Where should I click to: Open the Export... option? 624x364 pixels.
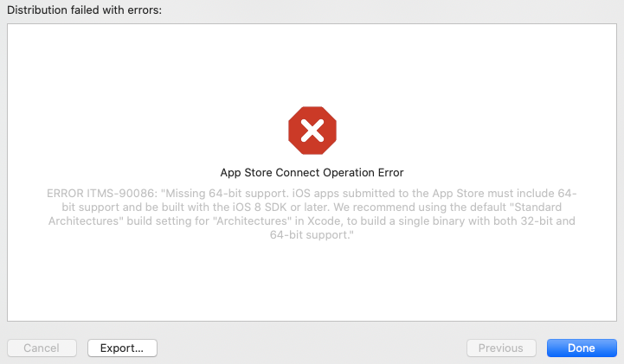click(x=122, y=348)
